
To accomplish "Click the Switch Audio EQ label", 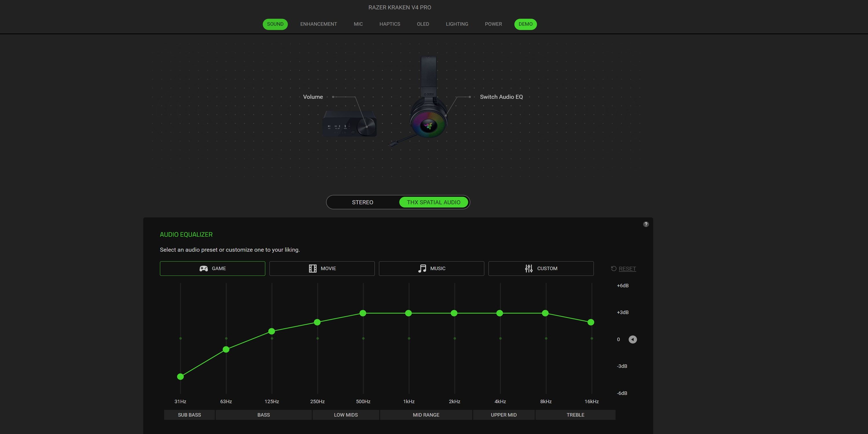I will (x=501, y=97).
